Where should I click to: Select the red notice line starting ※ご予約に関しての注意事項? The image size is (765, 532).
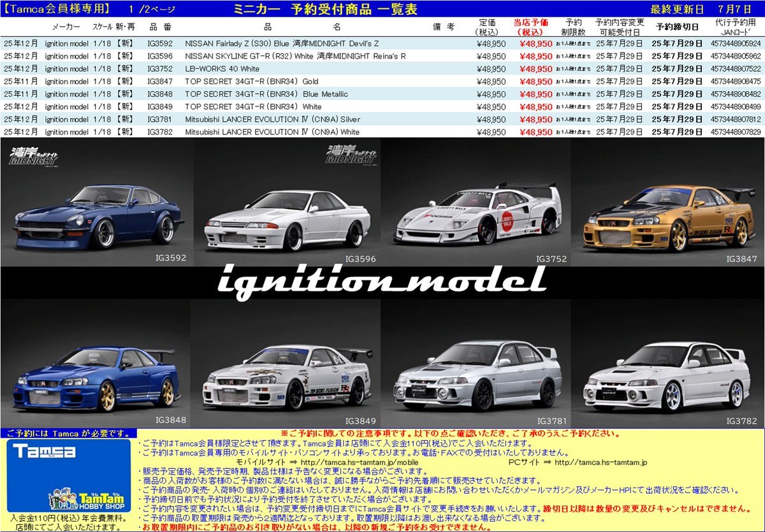[450, 433]
